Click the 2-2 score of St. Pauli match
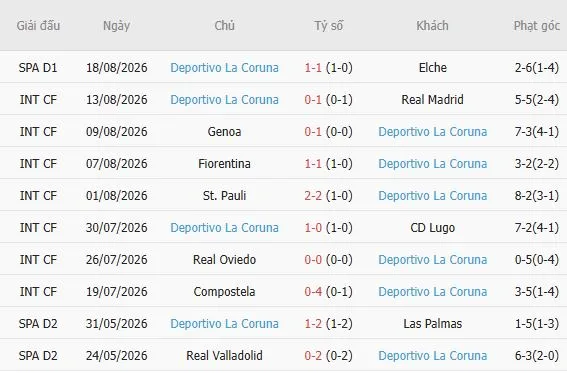This screenshot has width=567, height=373. (313, 196)
